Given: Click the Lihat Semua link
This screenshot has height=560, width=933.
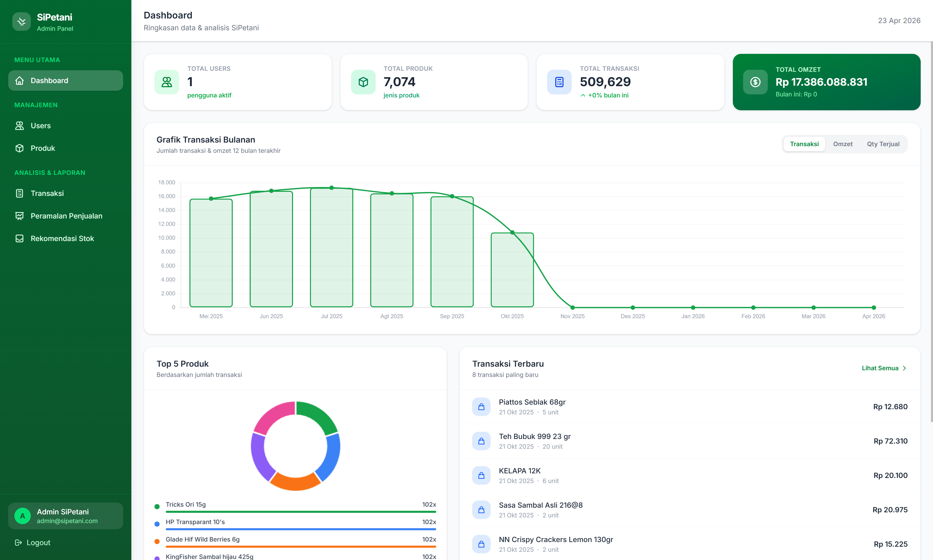Looking at the screenshot, I should [880, 368].
